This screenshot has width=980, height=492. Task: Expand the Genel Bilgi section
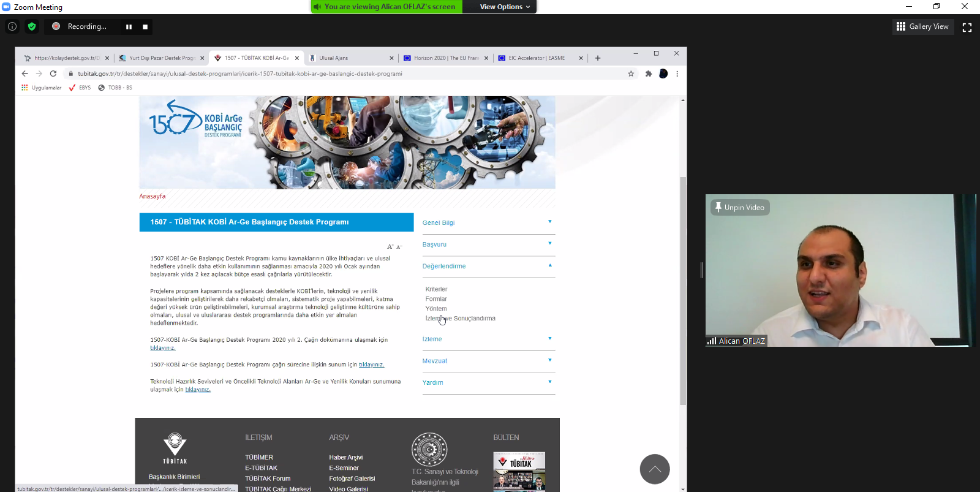coord(488,223)
